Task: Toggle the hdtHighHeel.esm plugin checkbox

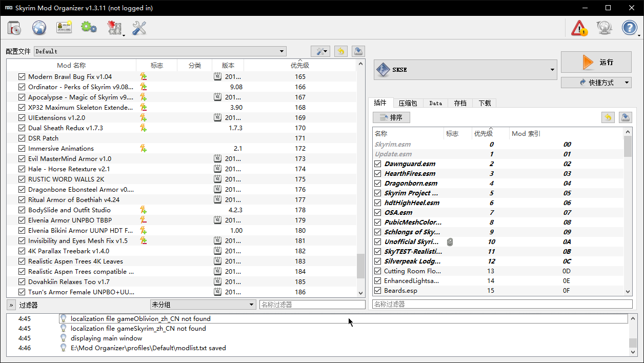Action: tap(378, 203)
